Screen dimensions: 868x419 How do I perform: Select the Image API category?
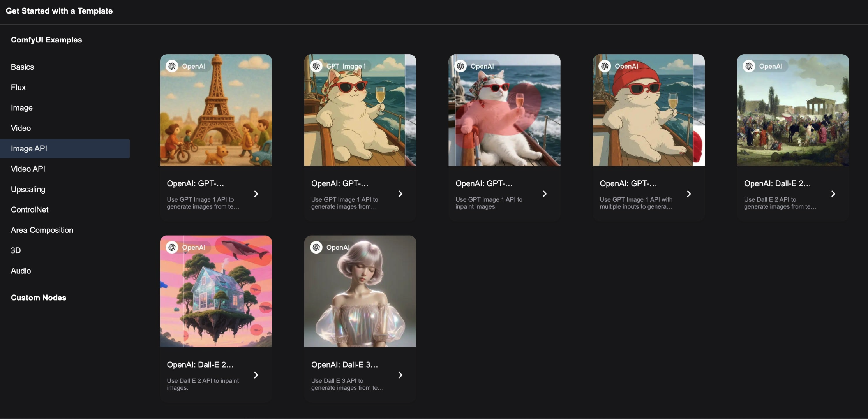[65, 148]
